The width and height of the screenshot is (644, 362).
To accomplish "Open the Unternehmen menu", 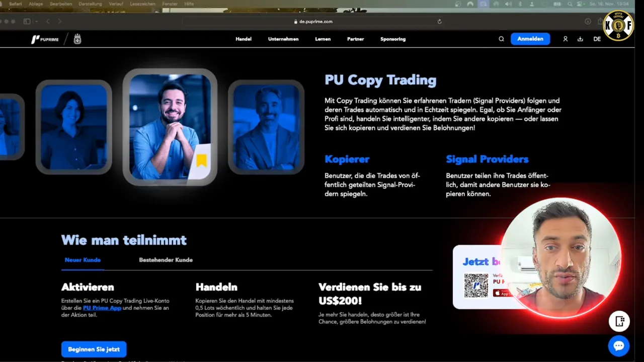I will [x=283, y=39].
